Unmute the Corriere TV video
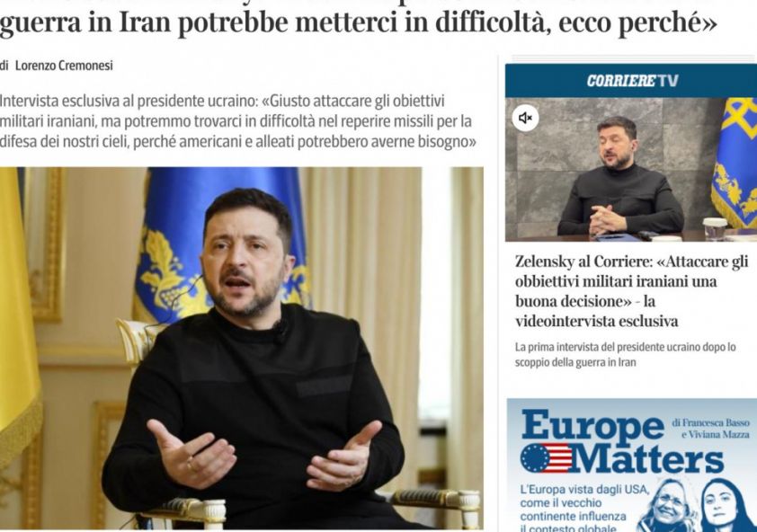Viewport: 757px width, 532px height. click(525, 118)
